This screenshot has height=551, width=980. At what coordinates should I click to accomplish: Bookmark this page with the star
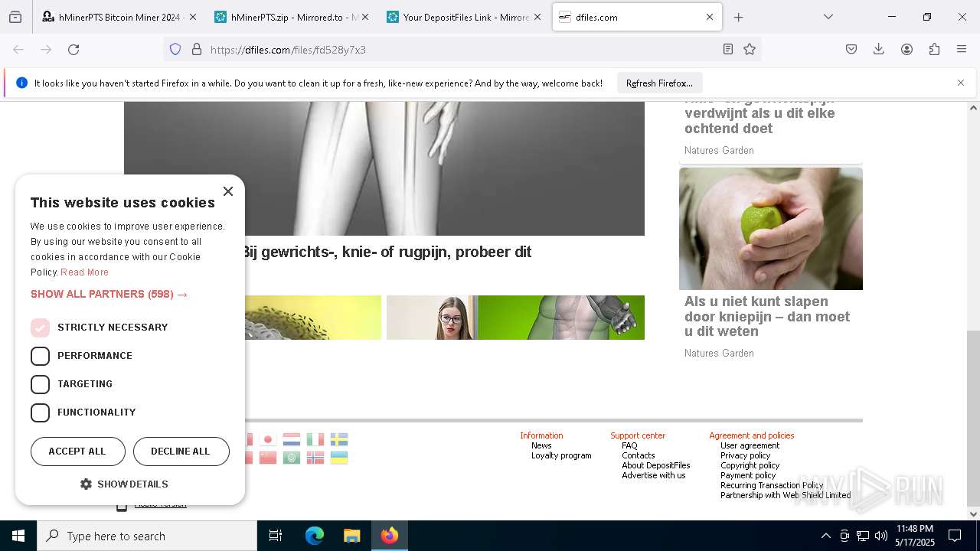(750, 50)
